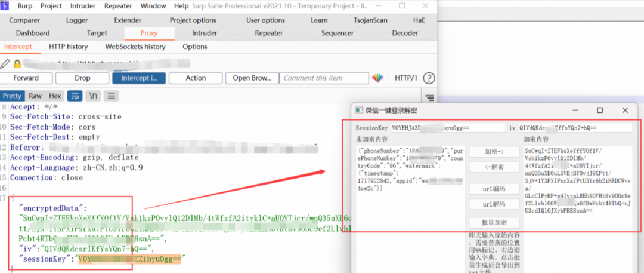This screenshot has height=273, width=644.
Task: Switch to the Project options tab
Action: [193, 20]
